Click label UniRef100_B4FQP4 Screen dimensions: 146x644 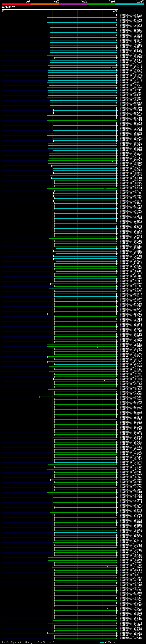131,304
